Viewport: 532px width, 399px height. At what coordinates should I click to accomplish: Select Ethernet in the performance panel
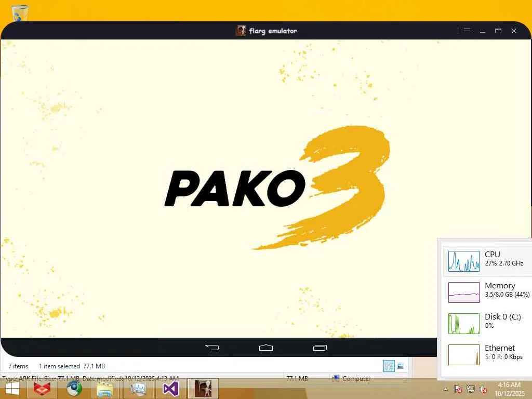[487, 354]
